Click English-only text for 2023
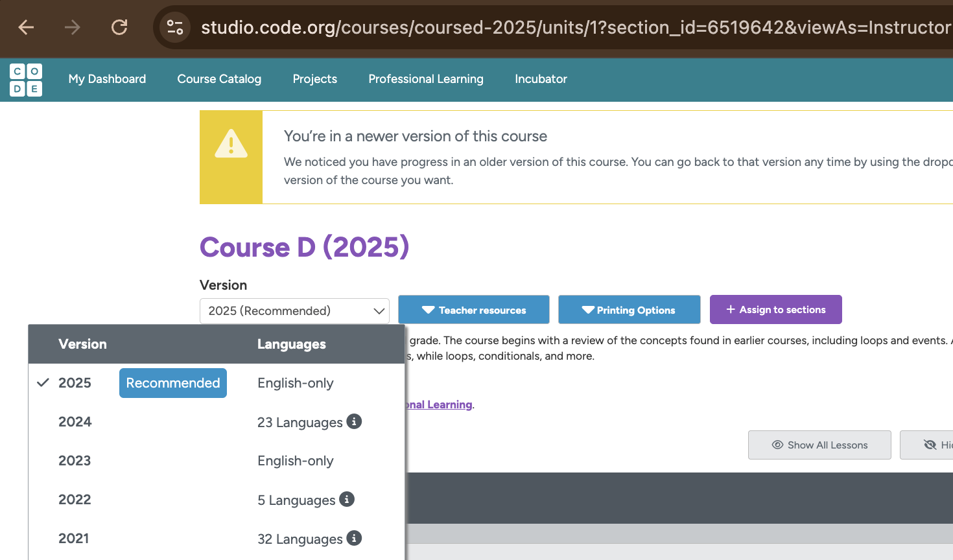953x560 pixels. pos(296,461)
